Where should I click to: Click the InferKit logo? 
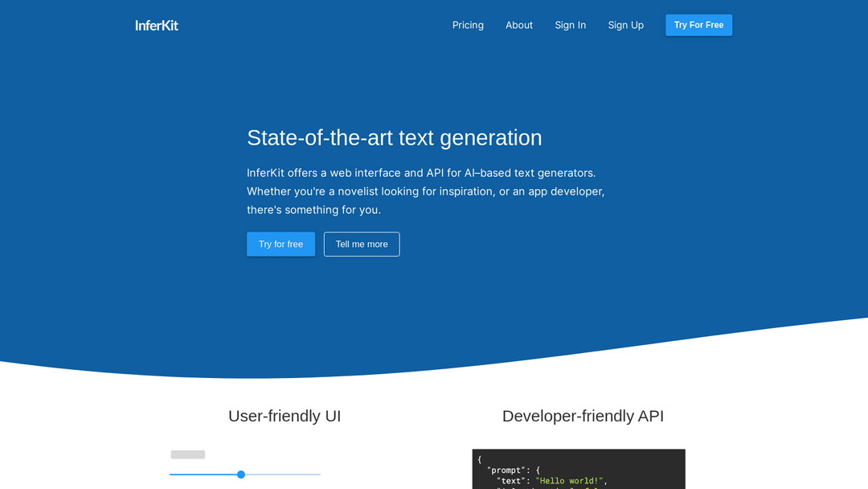point(157,26)
